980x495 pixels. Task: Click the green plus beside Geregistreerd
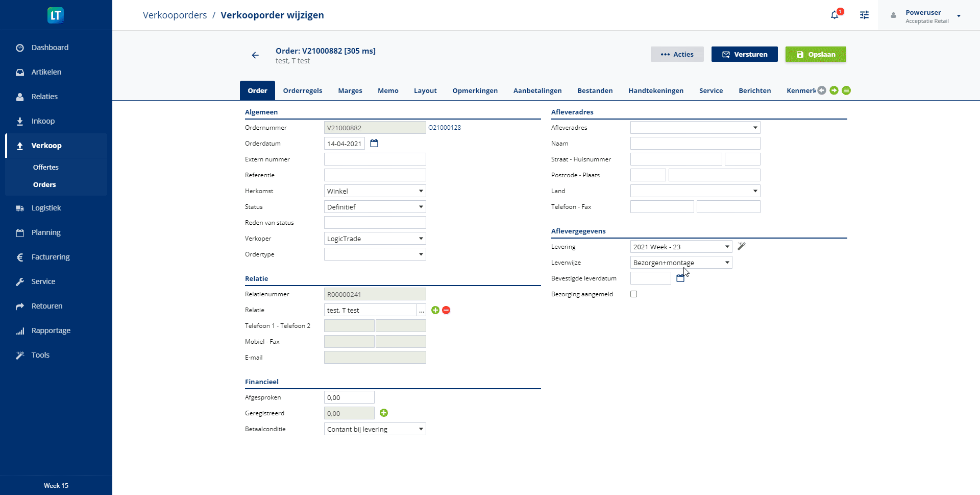point(384,413)
